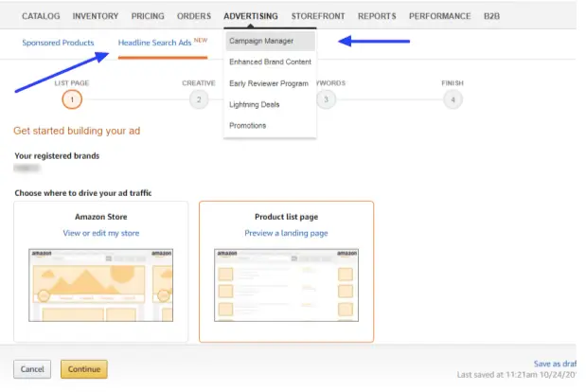
Task: Open the CATALOG menu
Action: point(41,16)
